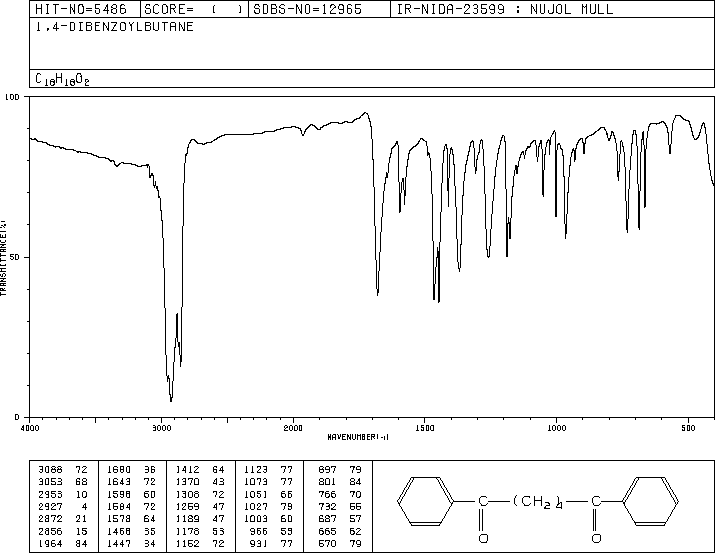Click the 4000 wavenumber axis label
The width and height of the screenshot is (715, 553).
[x=30, y=428]
